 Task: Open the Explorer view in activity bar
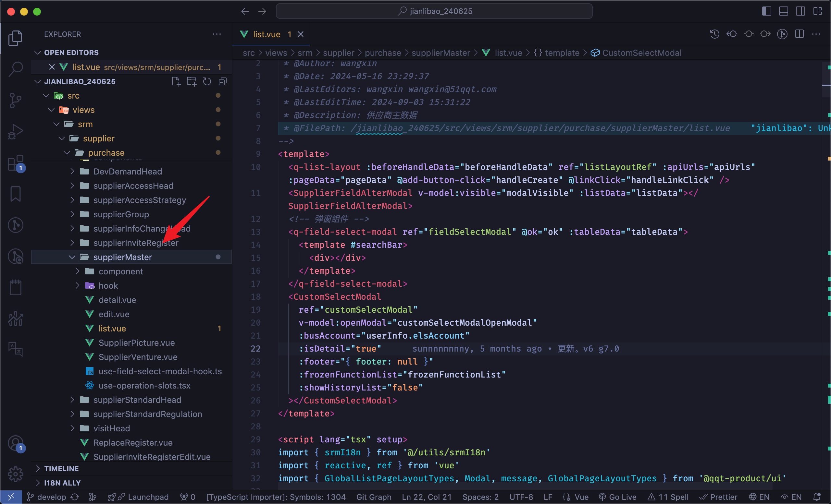[15, 38]
